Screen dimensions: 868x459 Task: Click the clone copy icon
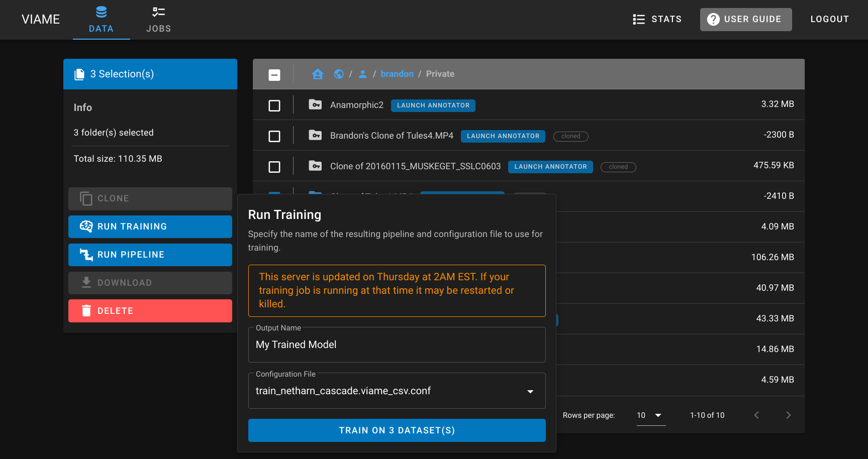coord(86,199)
